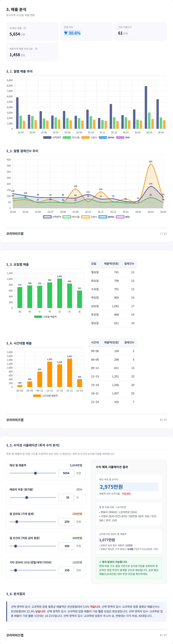The height and width of the screenshot is (644, 173).
Task: Click the 3_6. 분석결과 heading
Action: (x=15, y=594)
